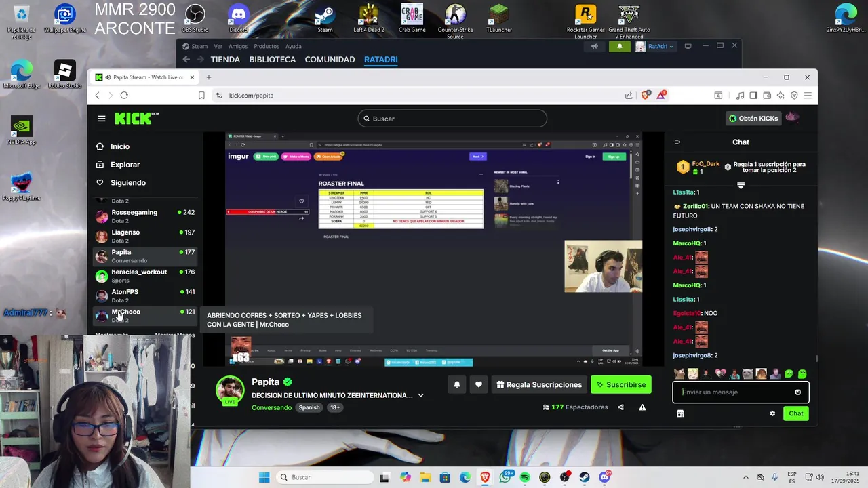Open OBS Studio desktop shortcut
Image resolution: width=868 pixels, height=488 pixels.
[x=195, y=19]
